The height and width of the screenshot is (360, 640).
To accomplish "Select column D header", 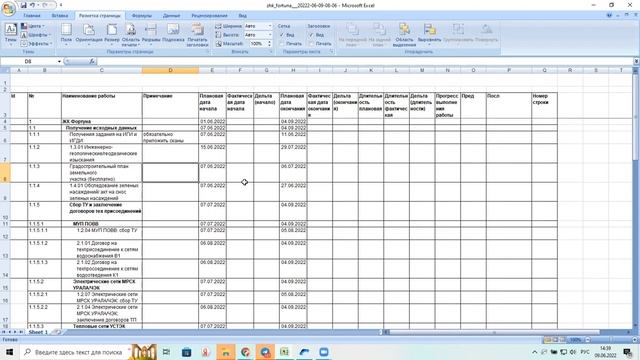I will click(x=170, y=70).
